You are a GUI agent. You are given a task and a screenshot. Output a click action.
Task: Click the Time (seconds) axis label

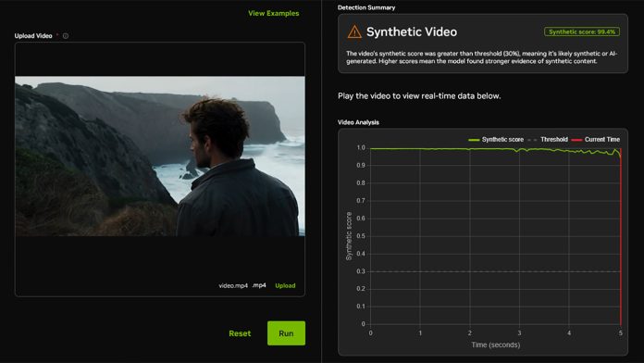click(x=496, y=344)
